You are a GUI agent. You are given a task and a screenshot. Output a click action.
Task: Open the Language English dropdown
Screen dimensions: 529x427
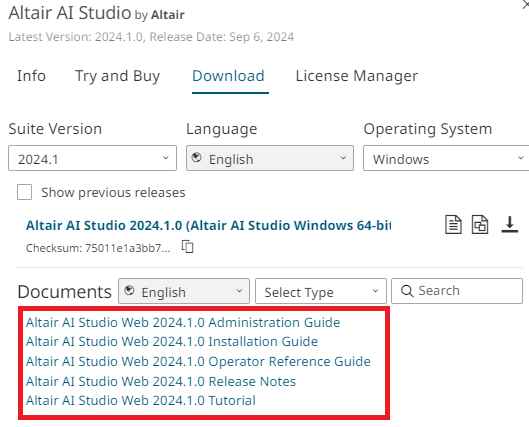270,158
